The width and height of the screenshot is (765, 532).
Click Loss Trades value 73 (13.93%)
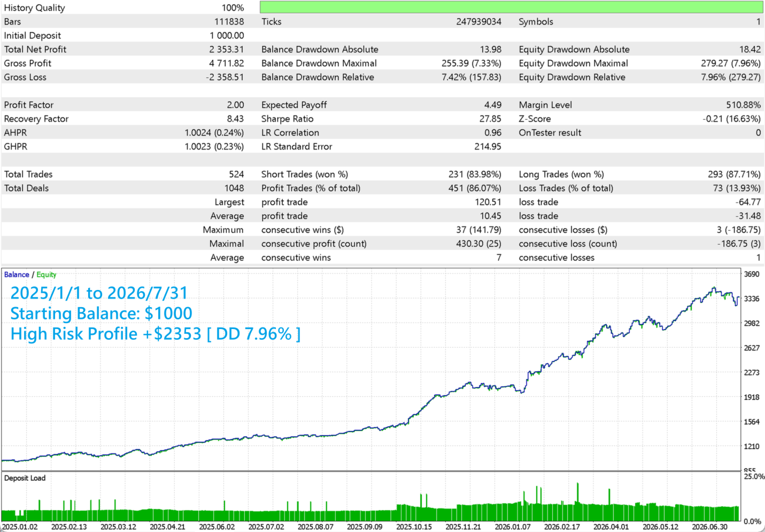click(x=737, y=189)
